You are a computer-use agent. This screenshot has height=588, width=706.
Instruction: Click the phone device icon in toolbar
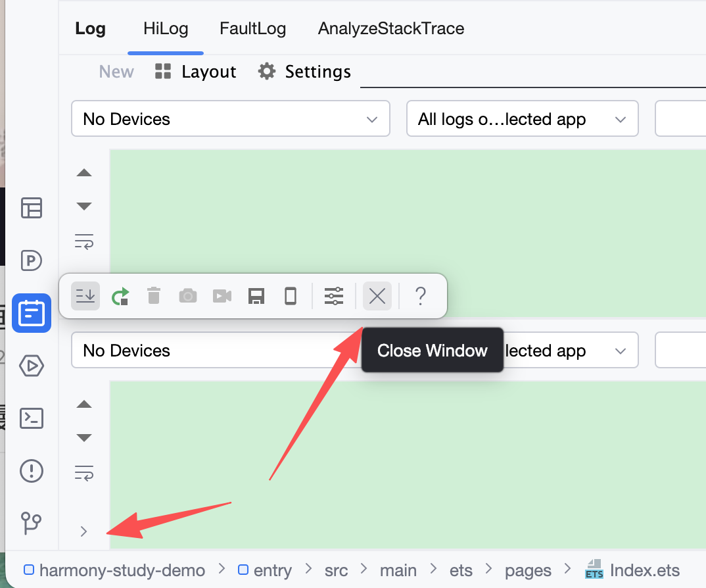tap(291, 296)
